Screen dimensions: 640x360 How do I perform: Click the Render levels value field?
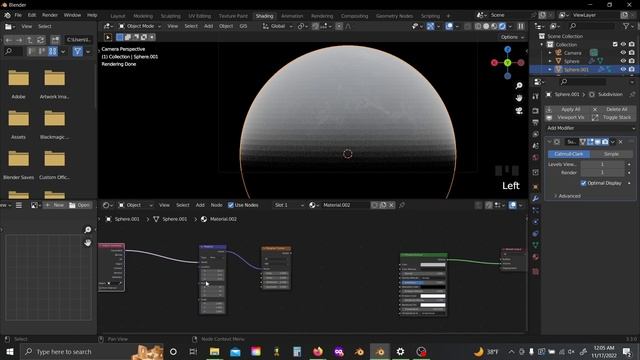coord(602,172)
